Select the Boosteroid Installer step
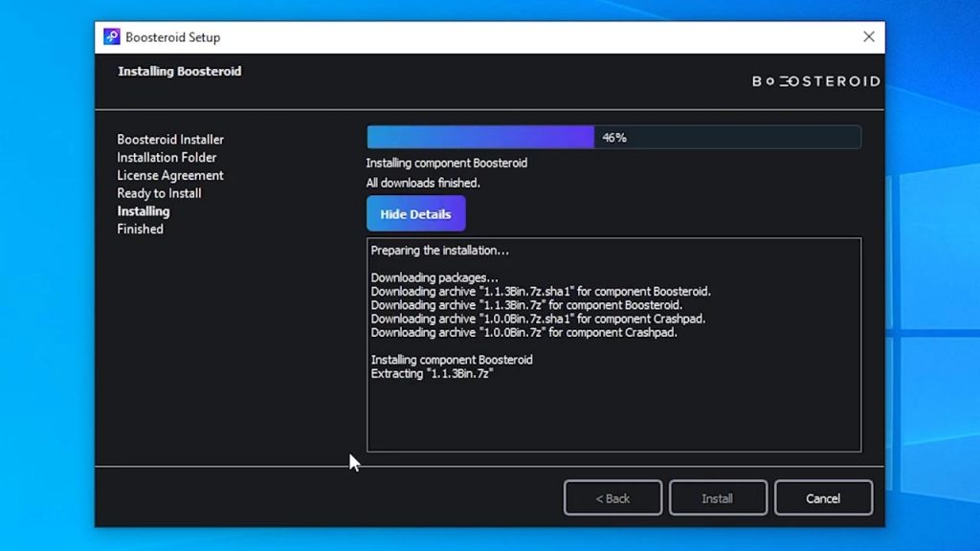 (x=170, y=140)
